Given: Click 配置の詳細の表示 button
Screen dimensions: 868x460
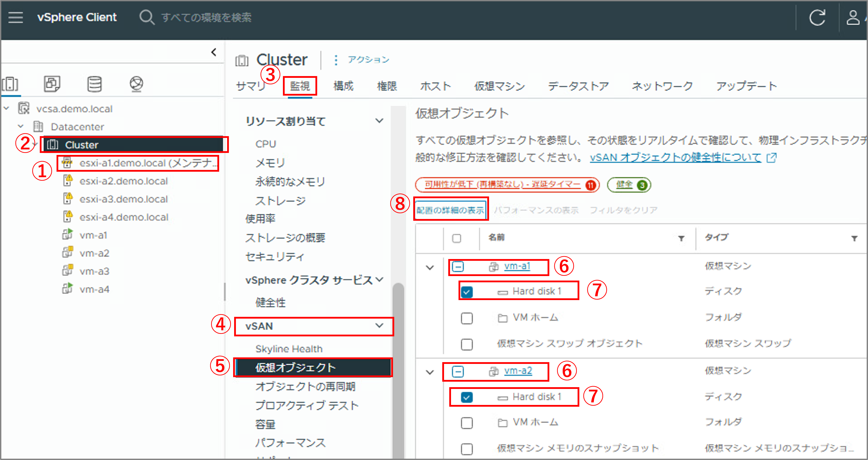Looking at the screenshot, I should pyautogui.click(x=450, y=210).
